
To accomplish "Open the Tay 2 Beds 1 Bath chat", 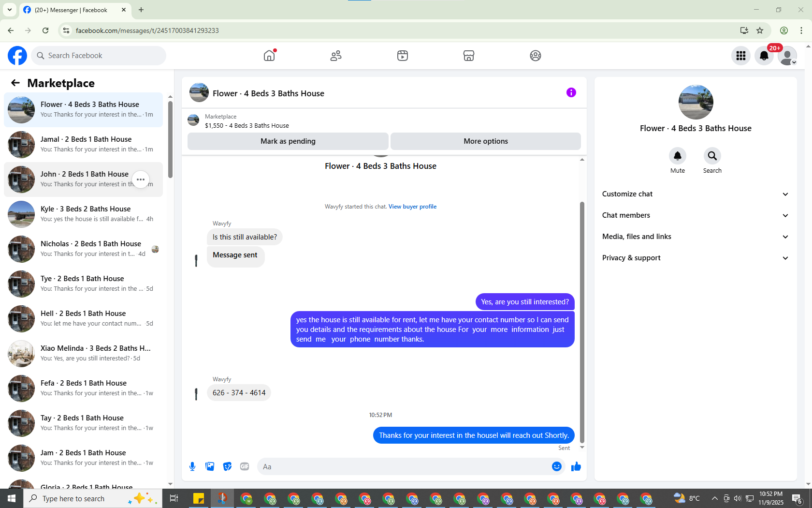I will coord(83,423).
